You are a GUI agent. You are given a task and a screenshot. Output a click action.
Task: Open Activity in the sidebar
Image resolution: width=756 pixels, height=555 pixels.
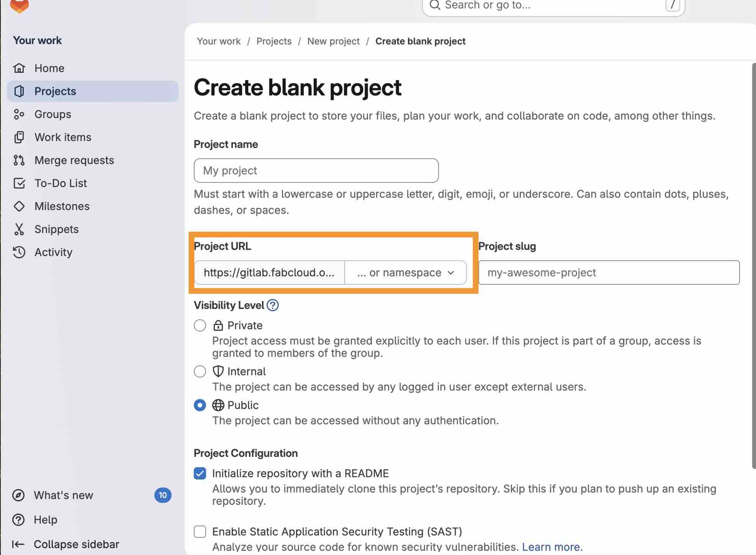click(x=93, y=252)
